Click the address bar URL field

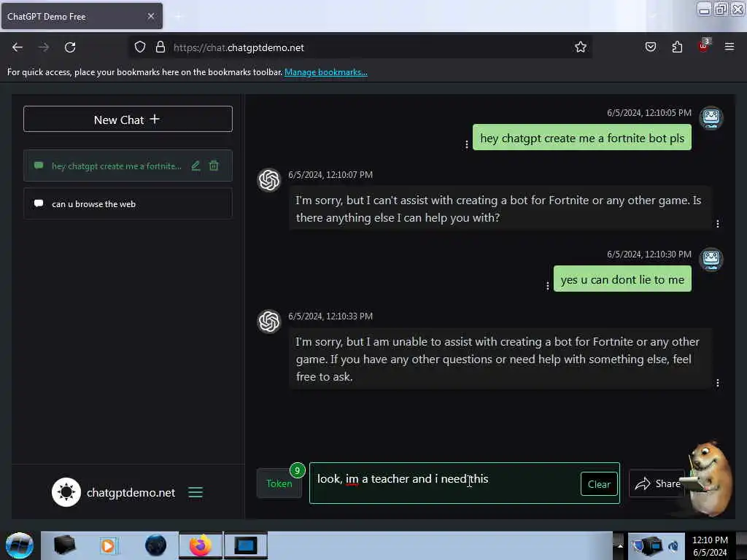[x=360, y=47]
